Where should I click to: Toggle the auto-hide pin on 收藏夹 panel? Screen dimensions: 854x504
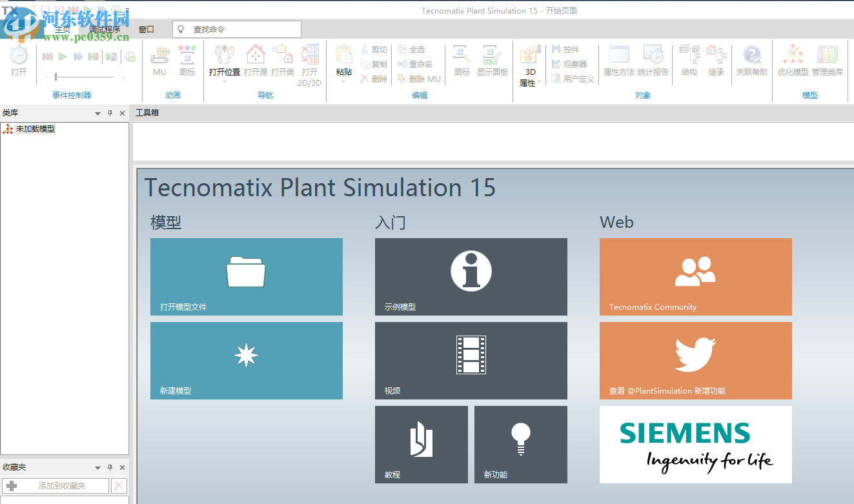[110, 467]
